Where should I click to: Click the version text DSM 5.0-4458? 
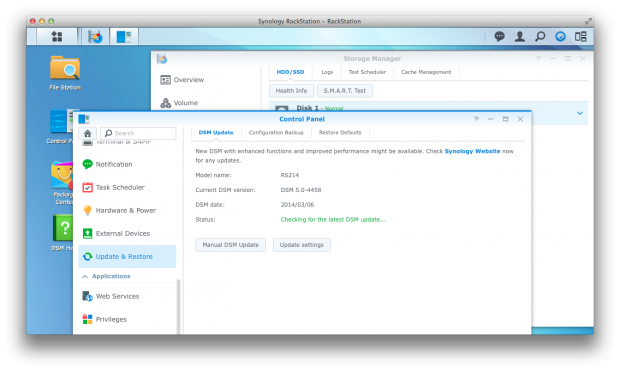pyautogui.click(x=301, y=190)
